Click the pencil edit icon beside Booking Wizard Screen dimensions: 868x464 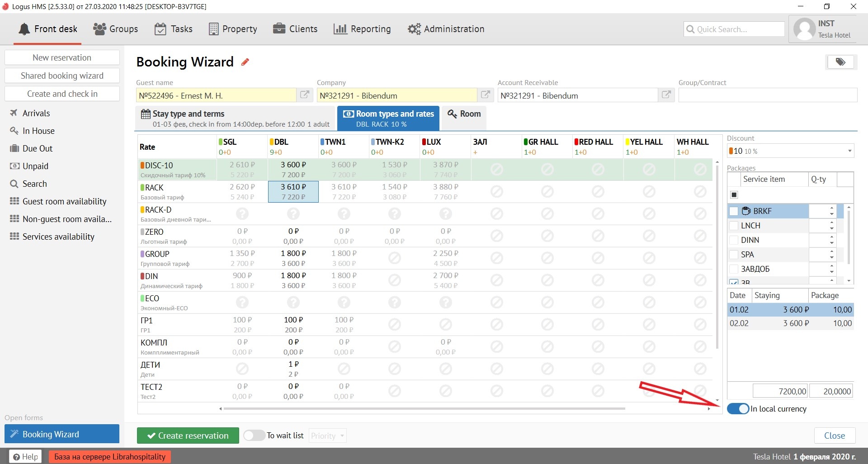(x=245, y=62)
